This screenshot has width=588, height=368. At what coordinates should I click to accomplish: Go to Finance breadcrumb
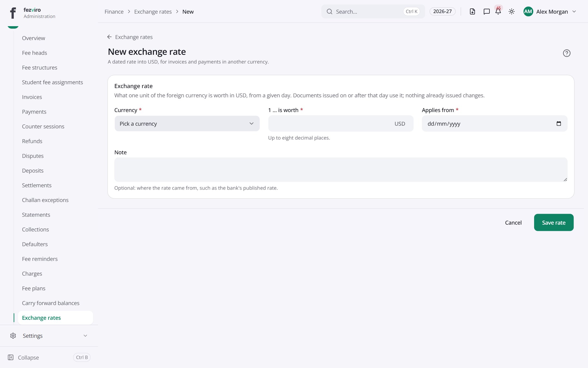[114, 11]
